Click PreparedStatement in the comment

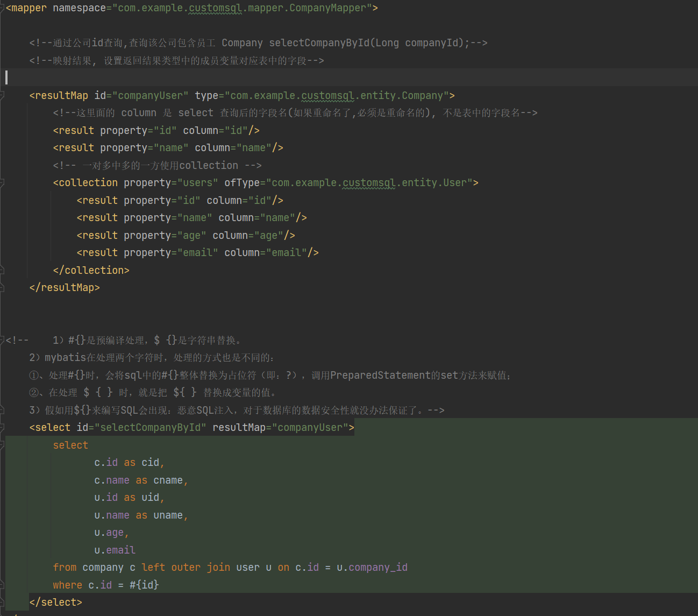(x=380, y=376)
